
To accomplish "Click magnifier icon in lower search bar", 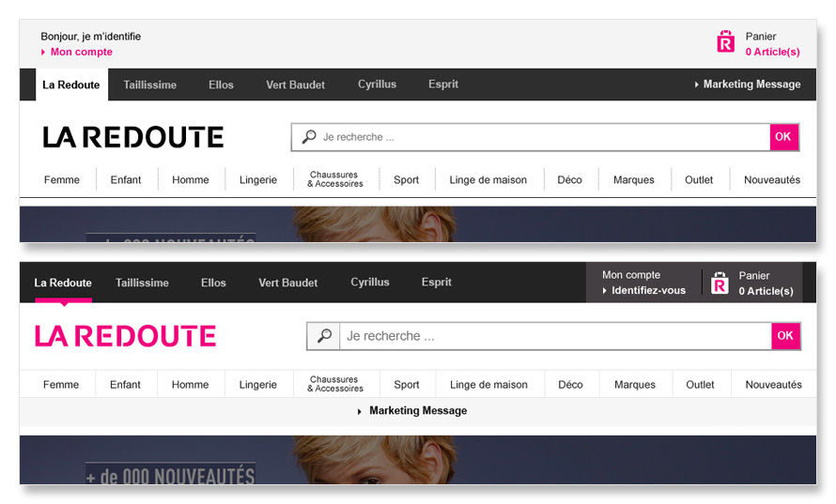I will pos(324,336).
